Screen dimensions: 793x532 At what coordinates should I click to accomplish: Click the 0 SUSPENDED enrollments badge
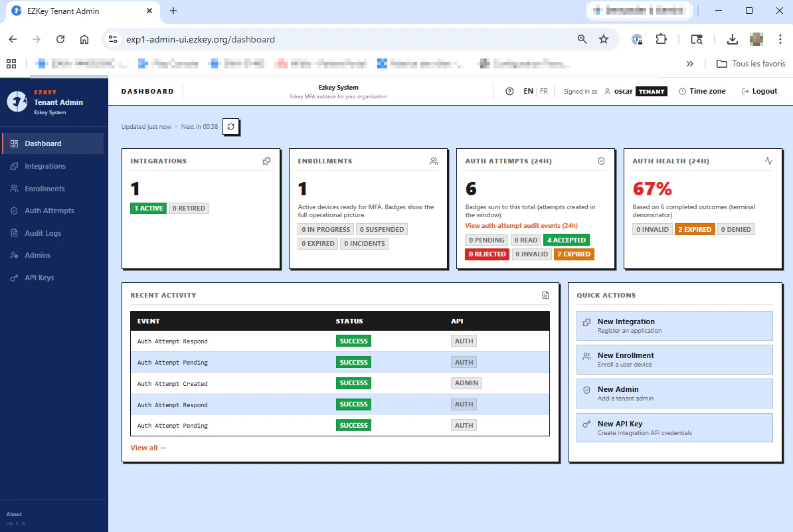382,230
